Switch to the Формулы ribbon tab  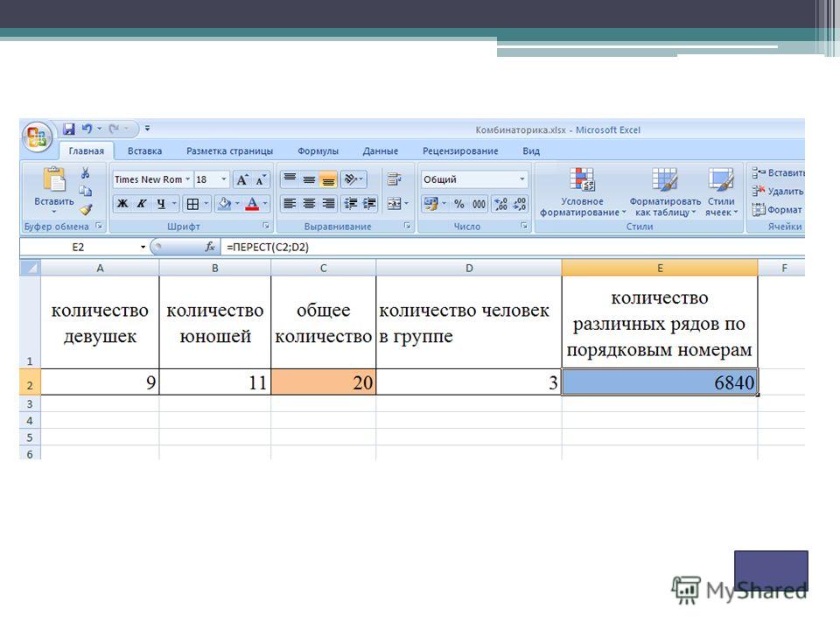click(318, 151)
